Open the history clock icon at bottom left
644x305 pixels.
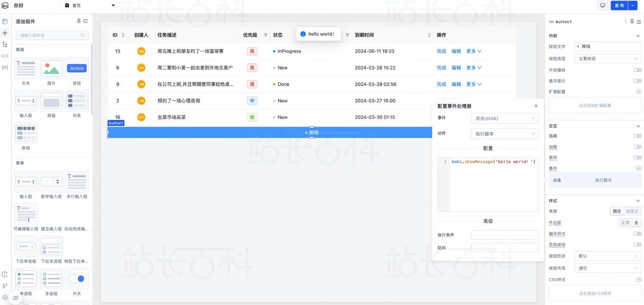[5, 274]
